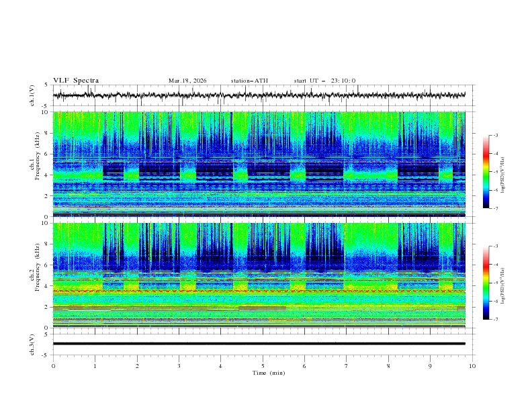Screen dimensions: 532x411
Task: Click the ch.2 'Frequency (kHz)' axis label
Action: 37,267
